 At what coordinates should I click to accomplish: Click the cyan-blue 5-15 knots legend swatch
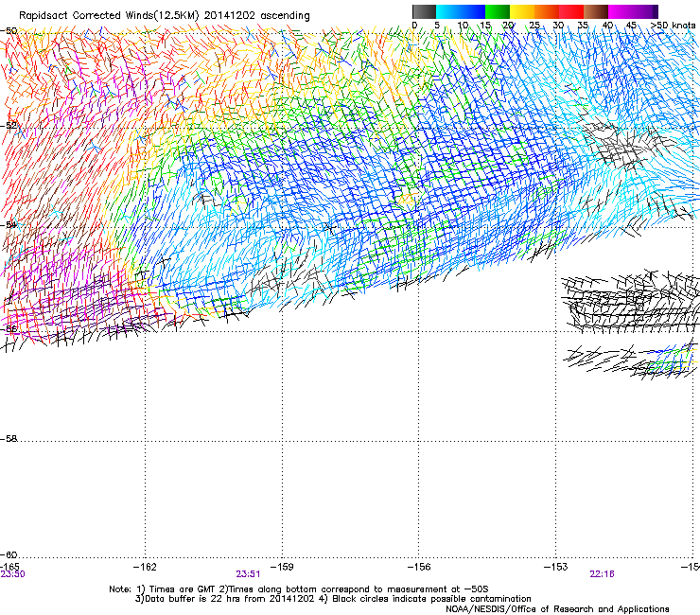(461, 11)
